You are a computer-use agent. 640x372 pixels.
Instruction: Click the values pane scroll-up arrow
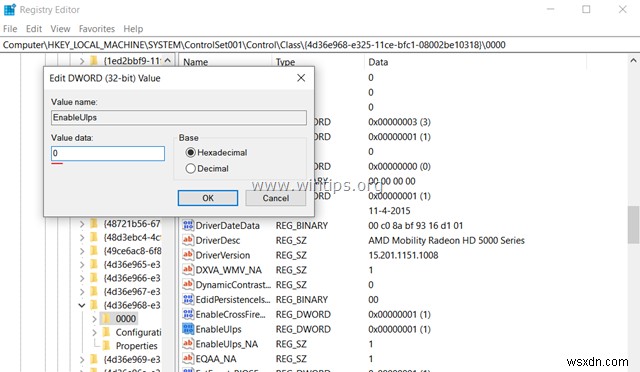(x=633, y=60)
